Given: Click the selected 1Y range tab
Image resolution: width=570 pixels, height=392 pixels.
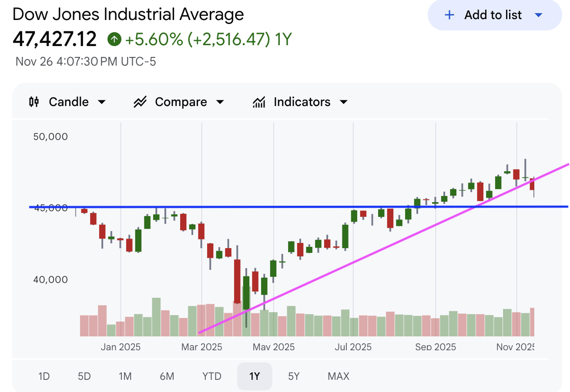Looking at the screenshot, I should pos(255,376).
